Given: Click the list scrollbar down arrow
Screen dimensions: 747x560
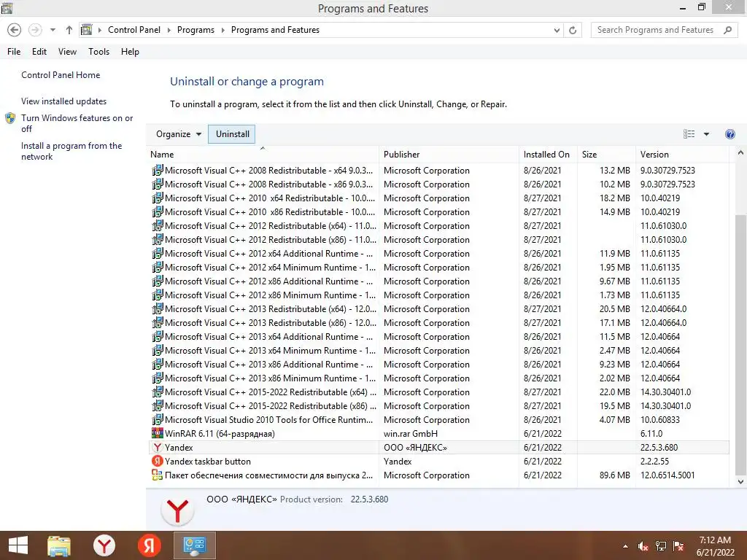Looking at the screenshot, I should (x=740, y=481).
